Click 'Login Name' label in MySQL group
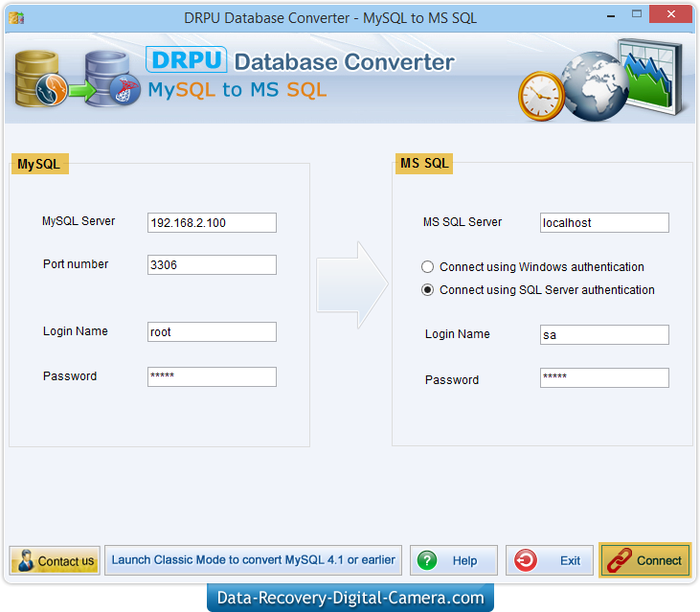Viewport: 700px width, 612px height. (76, 331)
